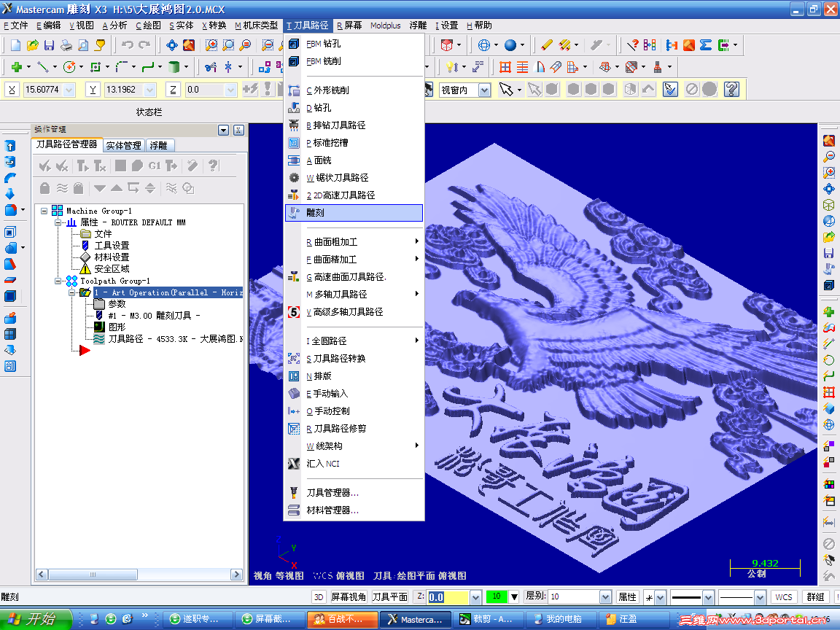Image resolution: width=840 pixels, height=630 pixels.
Task: Click the 属性 attributes status button
Action: [x=627, y=596]
